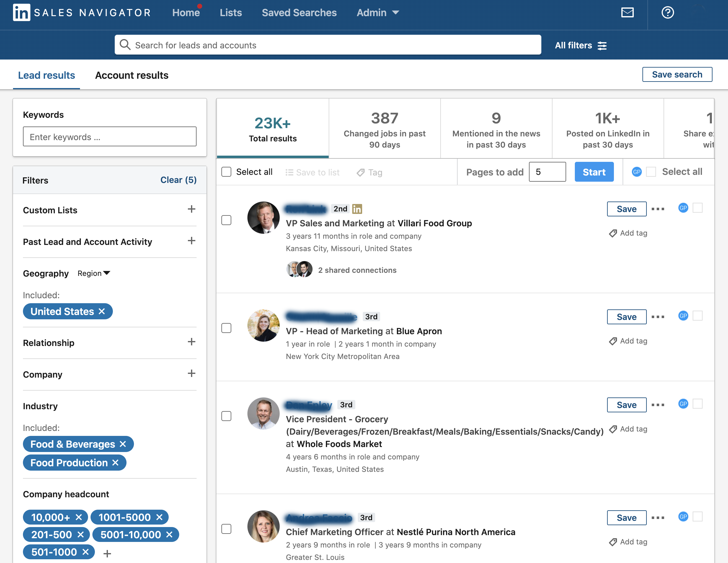
Task: Add tag to Whole Foods Market lead
Action: pyautogui.click(x=628, y=429)
